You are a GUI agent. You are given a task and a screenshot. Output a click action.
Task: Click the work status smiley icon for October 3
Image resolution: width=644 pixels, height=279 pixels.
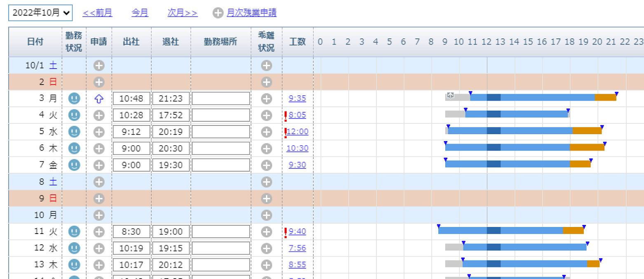[x=74, y=98]
